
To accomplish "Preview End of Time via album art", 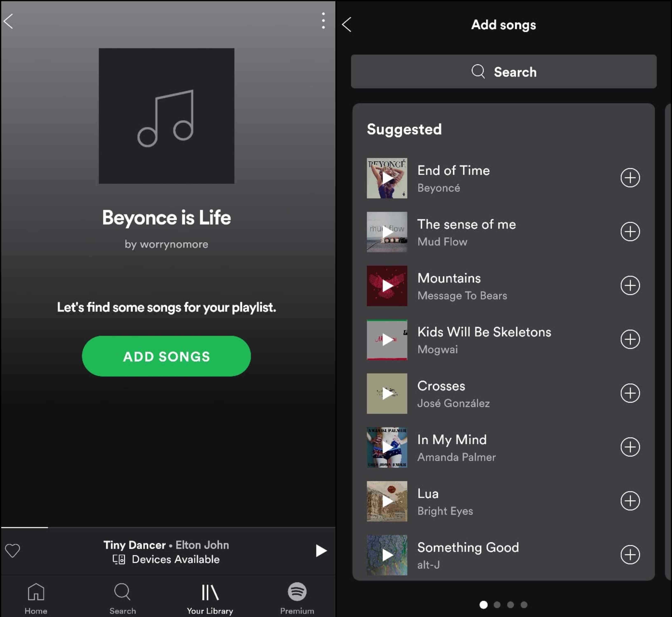I will [387, 178].
